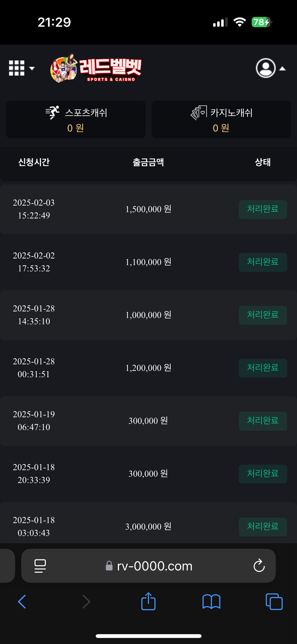Tap 처리완료 badge for 1,500,000 원 withdrawal
The width and height of the screenshot is (297, 644).
263,209
